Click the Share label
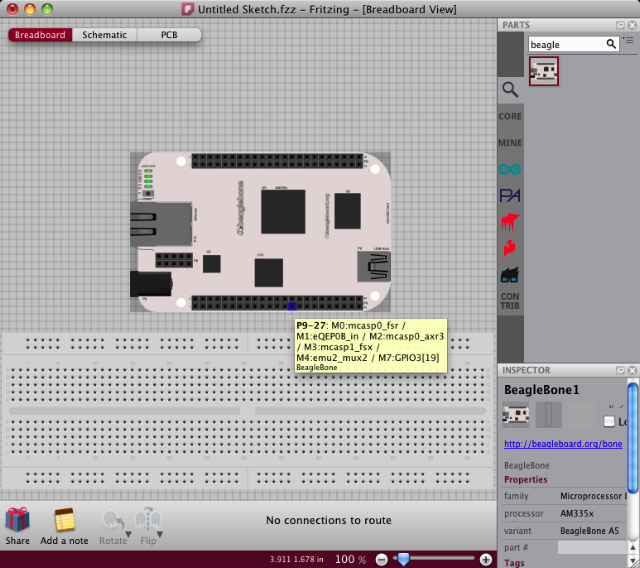 point(18,541)
